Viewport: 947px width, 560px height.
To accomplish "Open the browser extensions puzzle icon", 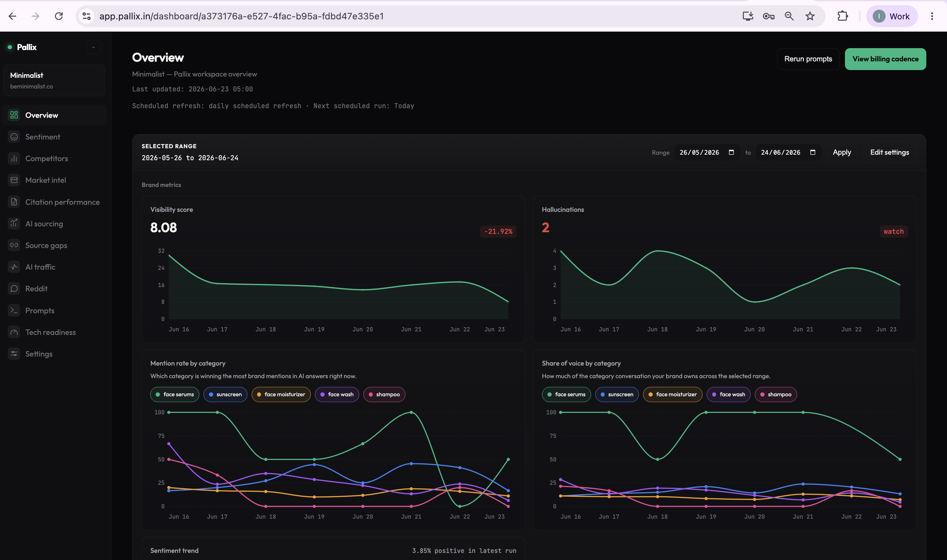I will [x=842, y=16].
